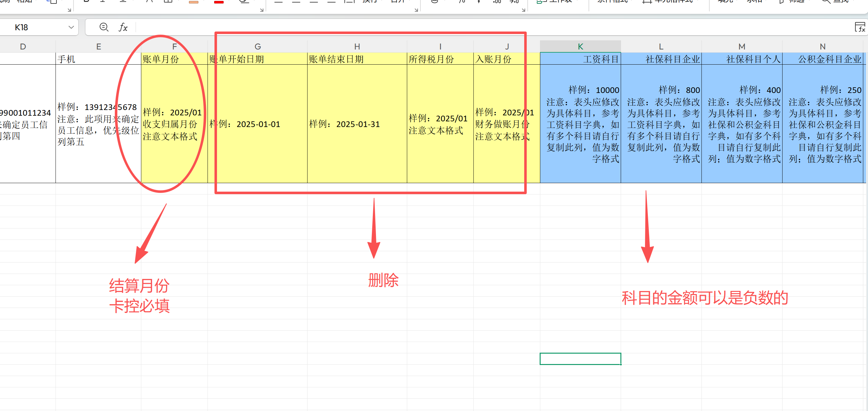Click the orange fill color swatch
Image resolution: width=868 pixels, height=411 pixels.
point(193,2)
